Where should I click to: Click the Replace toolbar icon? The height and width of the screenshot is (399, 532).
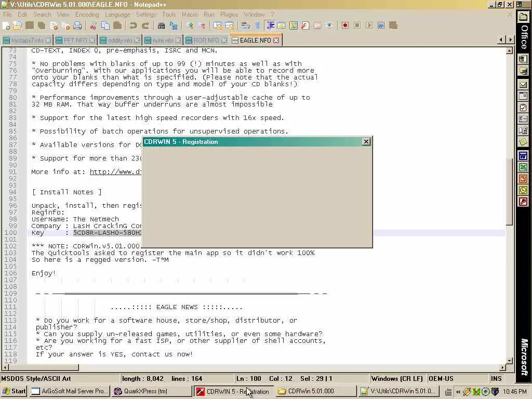click(x=174, y=26)
